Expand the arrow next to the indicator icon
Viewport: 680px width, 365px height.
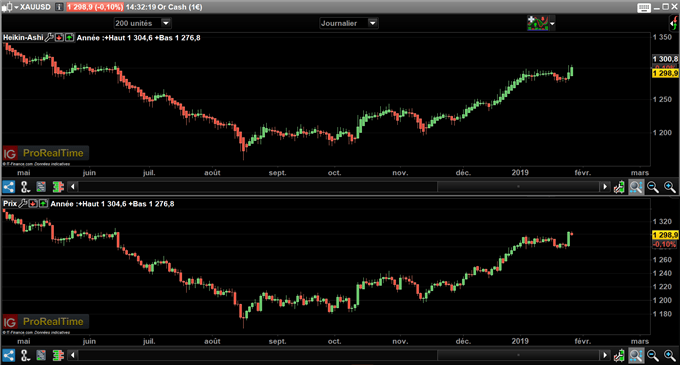coord(552,23)
